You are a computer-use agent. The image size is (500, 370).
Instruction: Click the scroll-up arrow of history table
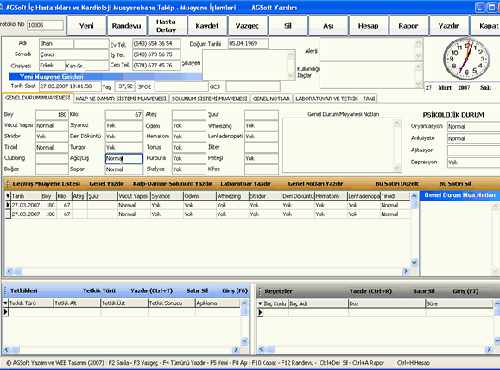click(x=414, y=196)
